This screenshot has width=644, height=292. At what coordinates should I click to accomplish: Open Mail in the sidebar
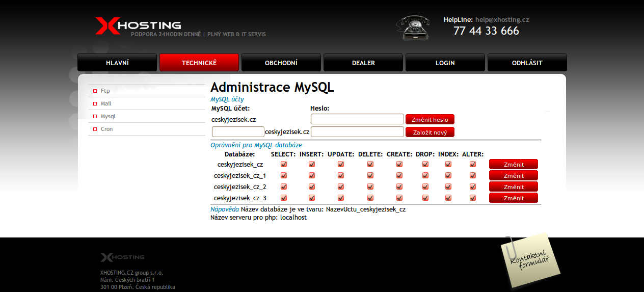pyautogui.click(x=106, y=104)
